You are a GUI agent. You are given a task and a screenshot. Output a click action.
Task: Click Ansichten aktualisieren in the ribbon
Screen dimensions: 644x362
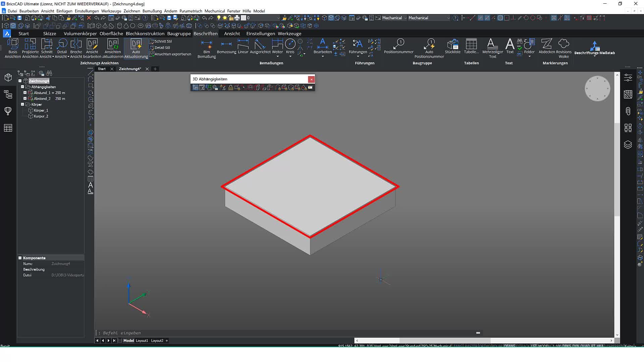click(x=113, y=48)
